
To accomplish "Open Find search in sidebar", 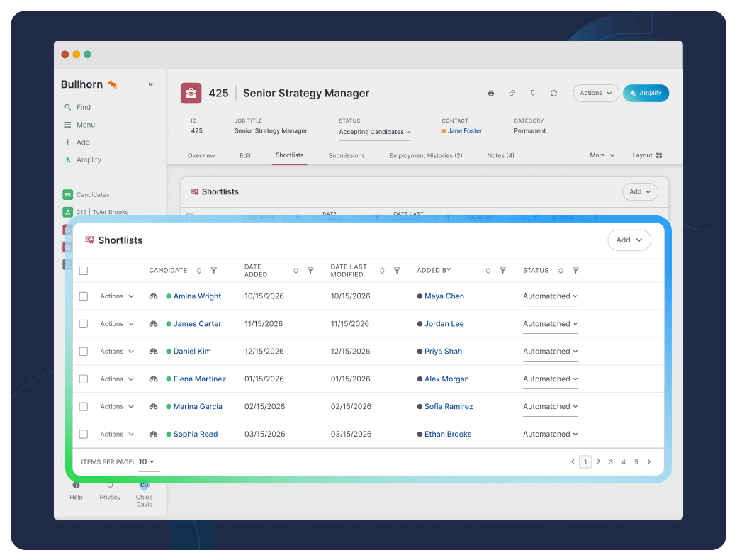I will [77, 107].
